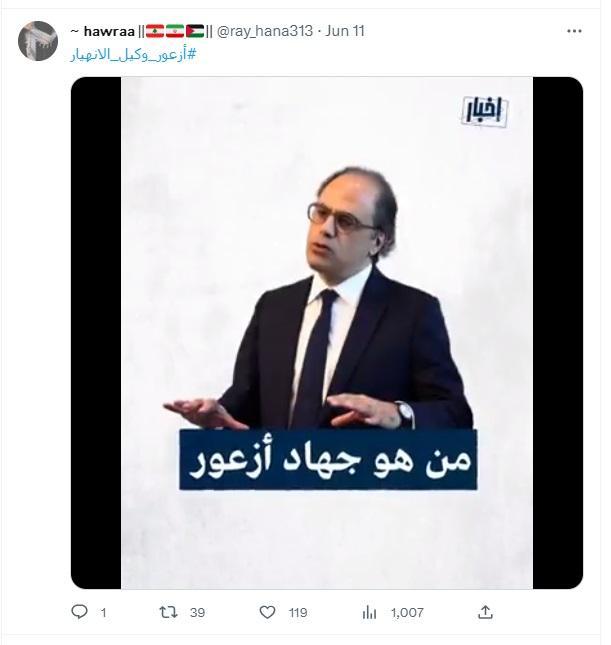Click the hawraa display name
Image resolution: width=611 pixels, height=645 pixels.
click(109, 31)
